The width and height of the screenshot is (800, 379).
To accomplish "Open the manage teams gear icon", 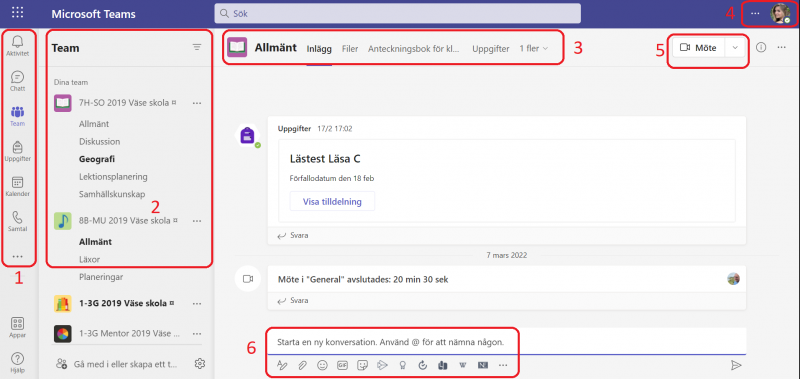I will click(199, 364).
